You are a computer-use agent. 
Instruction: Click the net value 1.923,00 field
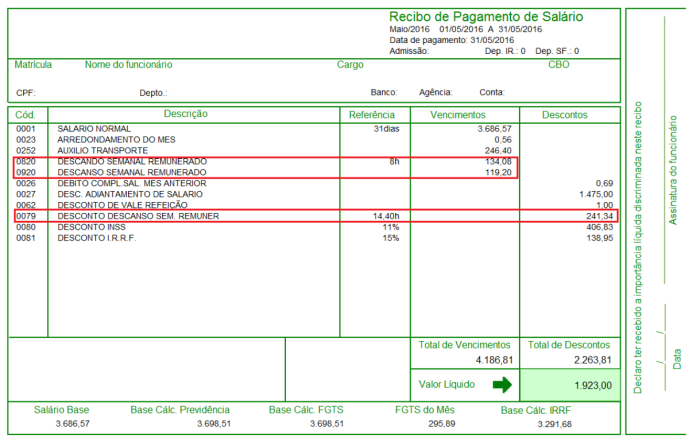[588, 385]
